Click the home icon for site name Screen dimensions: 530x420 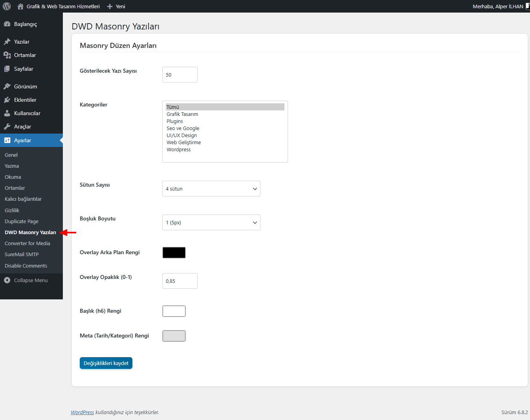pyautogui.click(x=20, y=6)
